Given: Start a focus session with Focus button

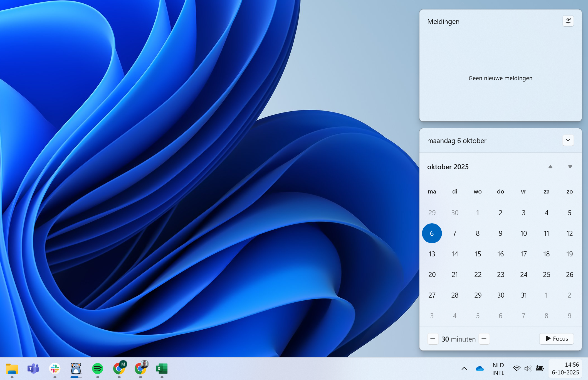Looking at the screenshot, I should 556,339.
